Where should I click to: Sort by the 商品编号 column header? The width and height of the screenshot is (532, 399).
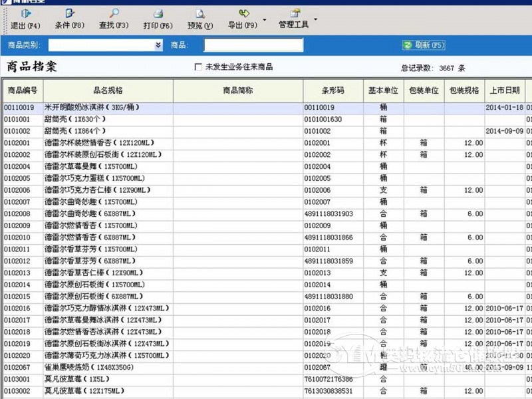coord(23,90)
